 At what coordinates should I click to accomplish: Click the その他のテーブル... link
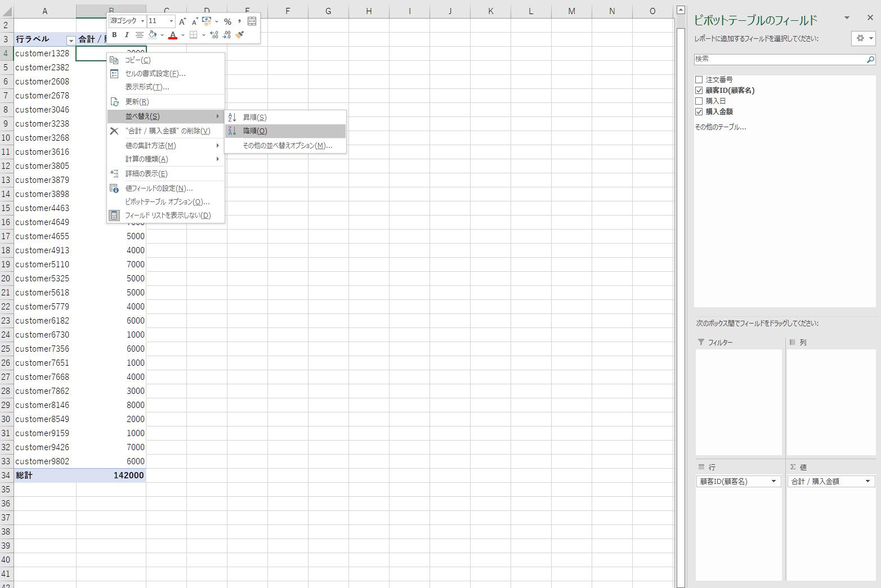click(x=720, y=127)
